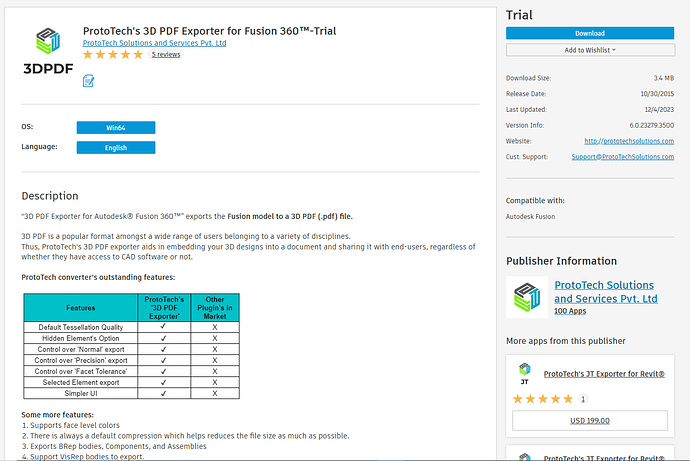Click the write review notepad icon
Image resolution: width=690 pixels, height=461 pixels.
point(88,81)
